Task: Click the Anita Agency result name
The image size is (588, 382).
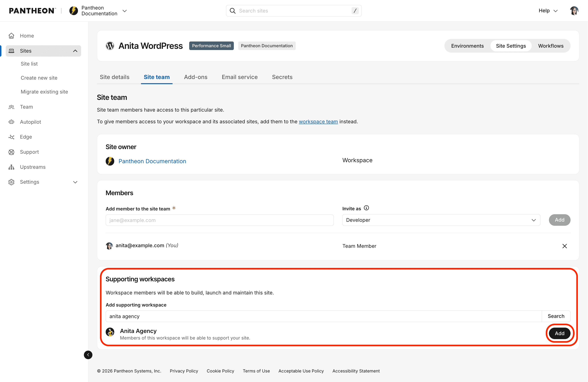Action: tap(138, 331)
